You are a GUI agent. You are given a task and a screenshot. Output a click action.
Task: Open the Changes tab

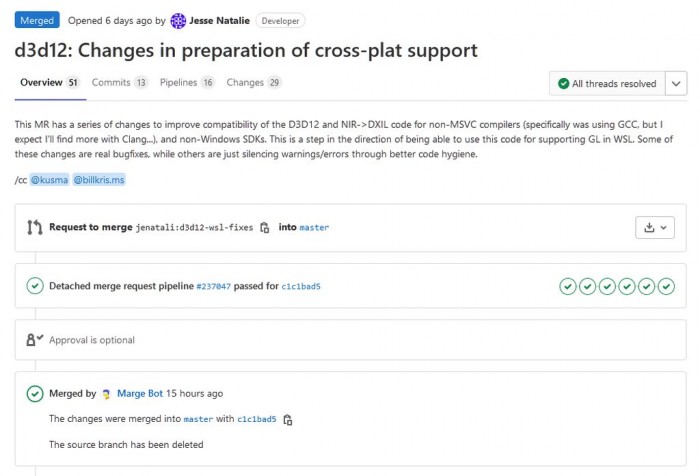254,83
